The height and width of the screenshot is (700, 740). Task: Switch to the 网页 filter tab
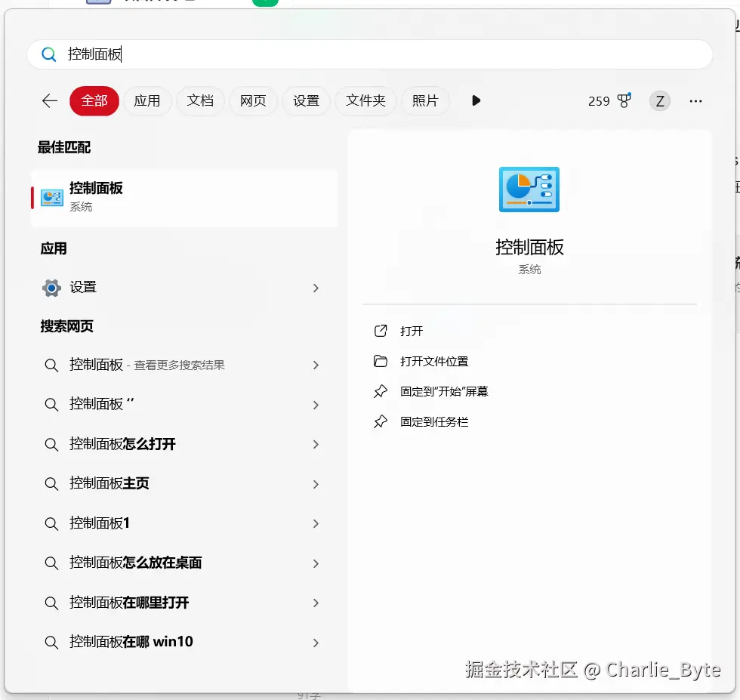point(253,100)
